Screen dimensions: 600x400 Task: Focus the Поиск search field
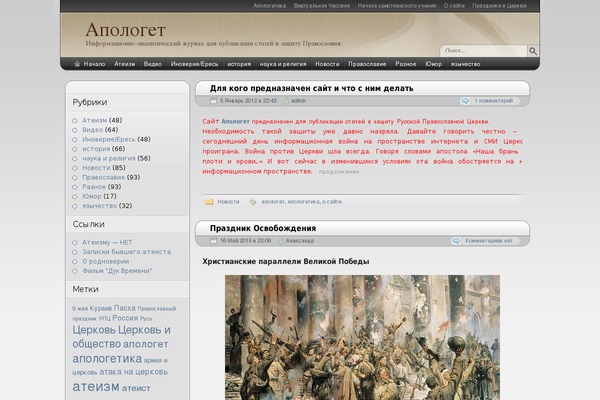click(x=484, y=51)
